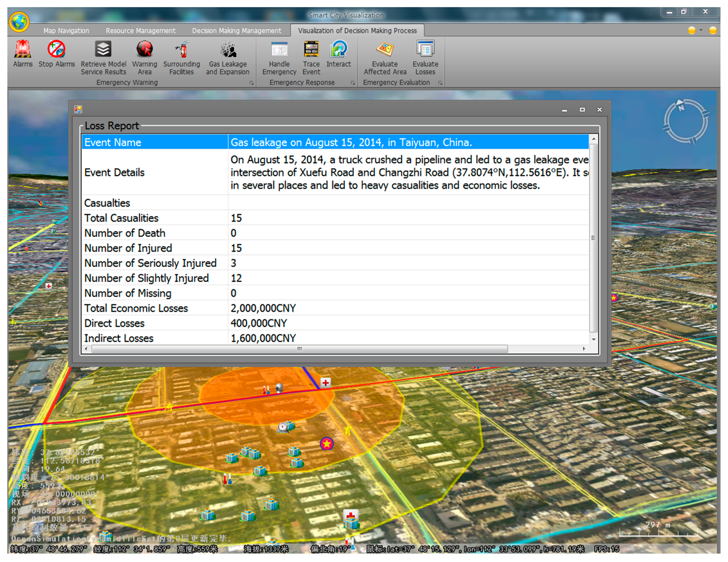Click the horizontal scrollbar thumb in Loss Report
The image size is (728, 562).
coord(300,349)
